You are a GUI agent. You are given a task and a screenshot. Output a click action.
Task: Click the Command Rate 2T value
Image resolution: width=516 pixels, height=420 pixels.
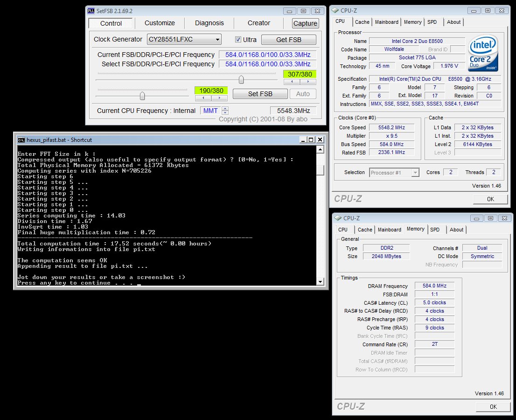click(434, 344)
